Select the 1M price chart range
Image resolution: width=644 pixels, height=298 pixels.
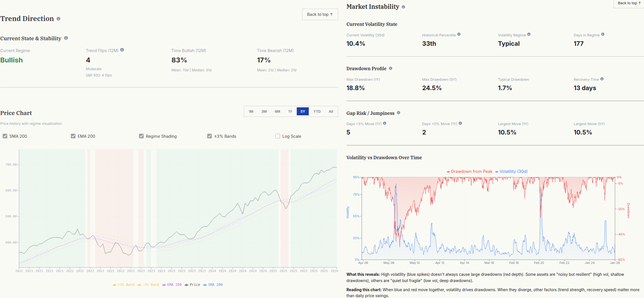251,111
